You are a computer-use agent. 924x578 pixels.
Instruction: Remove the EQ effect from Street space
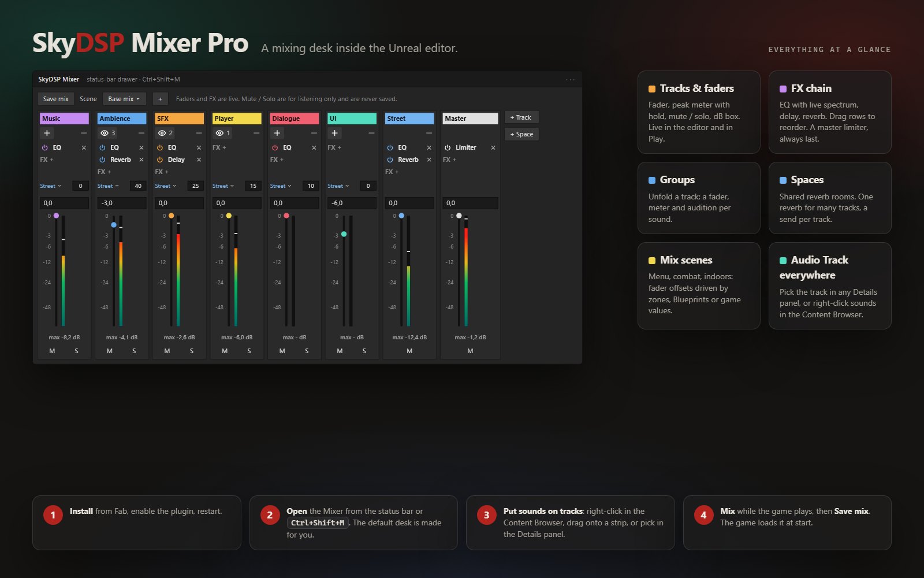[x=429, y=148]
